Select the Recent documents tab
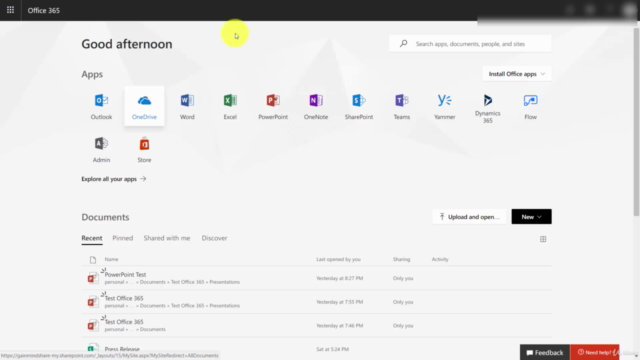The width and height of the screenshot is (640, 360). click(x=92, y=238)
